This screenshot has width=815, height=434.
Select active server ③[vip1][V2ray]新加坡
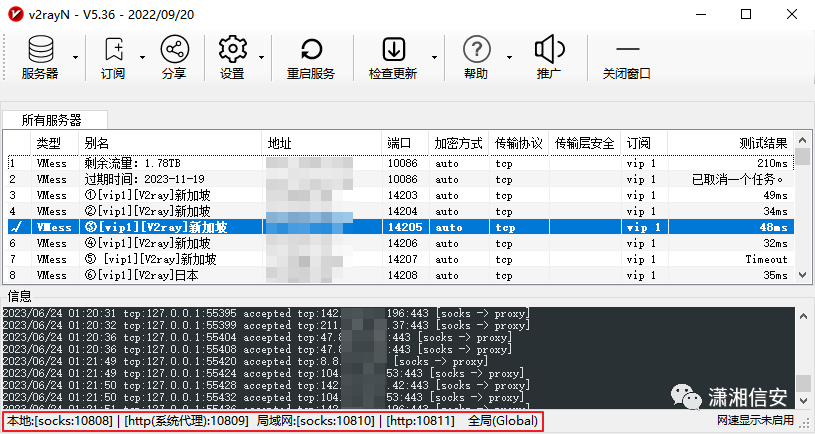click(399, 227)
